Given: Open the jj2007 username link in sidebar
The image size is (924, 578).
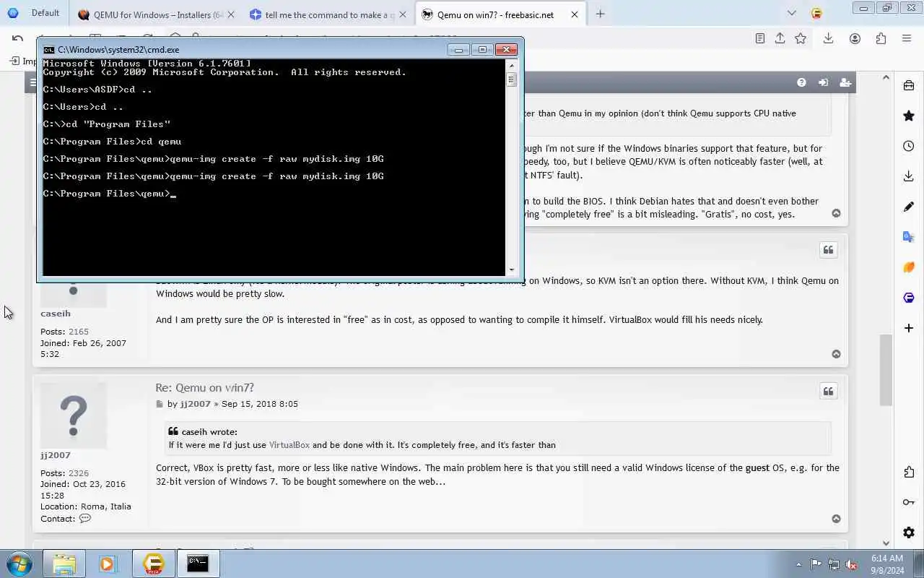Looking at the screenshot, I should click(x=56, y=455).
